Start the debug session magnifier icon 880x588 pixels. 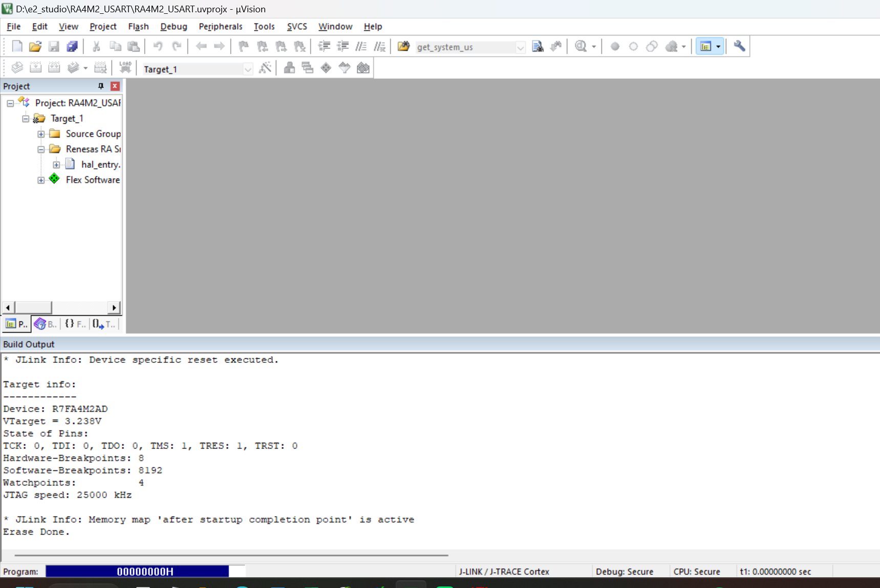coord(581,47)
